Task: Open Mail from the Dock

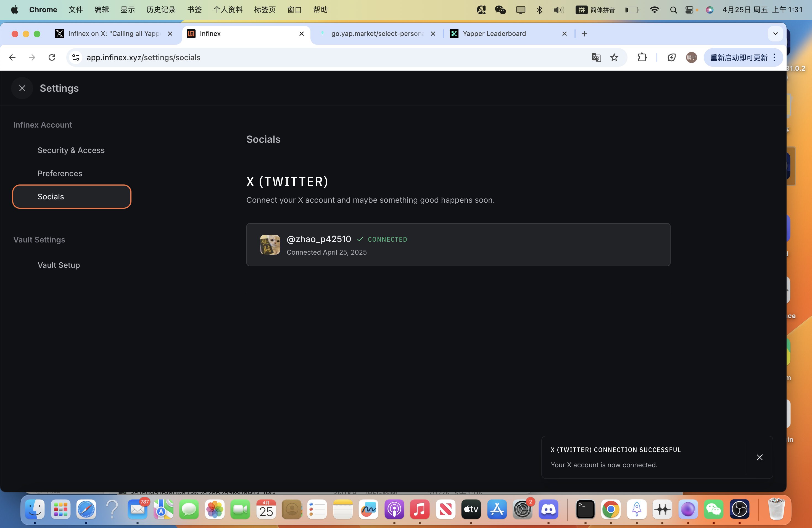Action: coord(138,509)
